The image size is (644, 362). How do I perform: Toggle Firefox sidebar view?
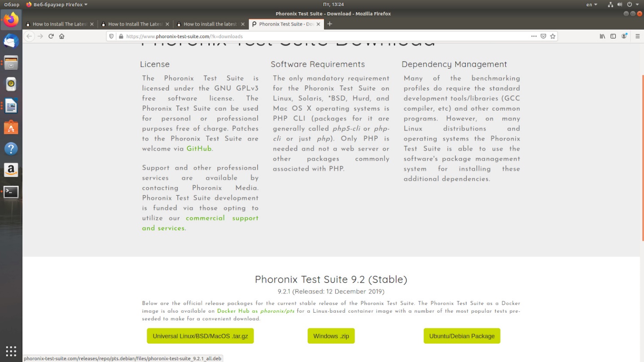613,36
